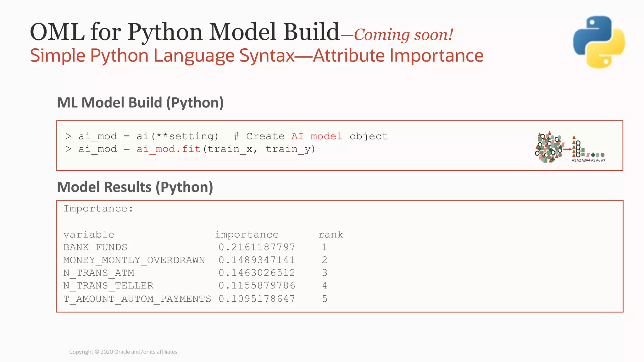
Task: Click the Oracle copyright 2020 footer text
Action: tap(124, 352)
